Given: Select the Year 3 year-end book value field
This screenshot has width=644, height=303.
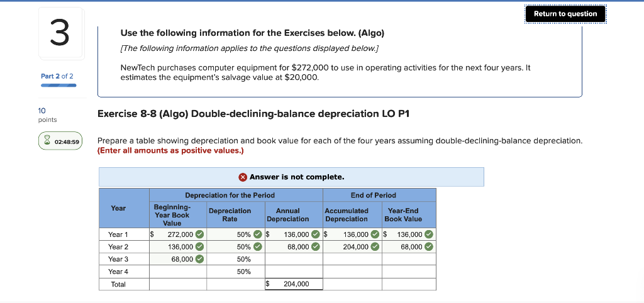Looking at the screenshot, I should [409, 259].
